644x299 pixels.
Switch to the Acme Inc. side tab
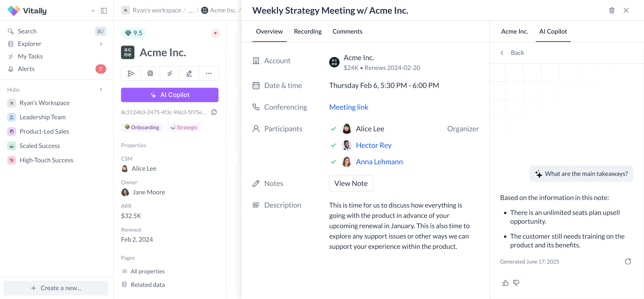pyautogui.click(x=515, y=31)
